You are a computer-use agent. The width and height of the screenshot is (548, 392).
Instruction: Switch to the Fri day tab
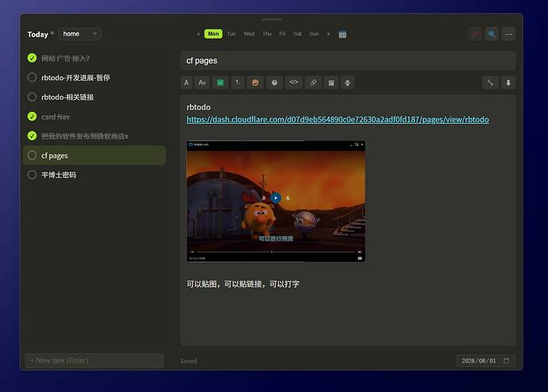tap(283, 34)
